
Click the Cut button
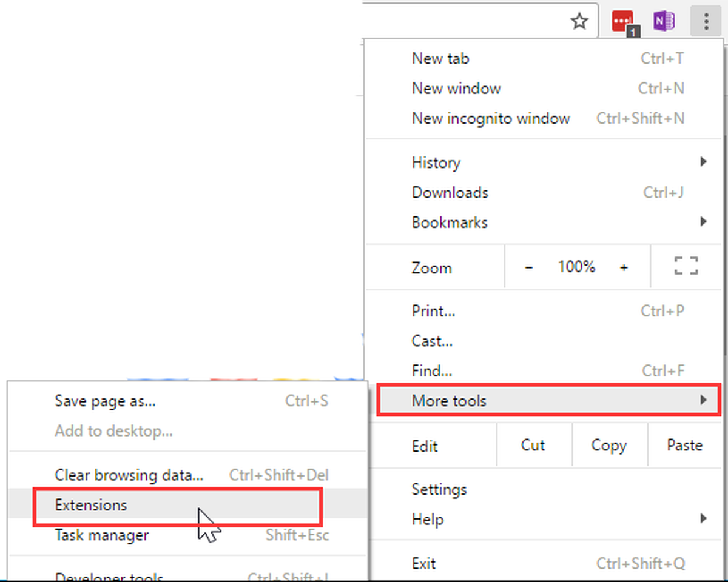pyautogui.click(x=533, y=446)
